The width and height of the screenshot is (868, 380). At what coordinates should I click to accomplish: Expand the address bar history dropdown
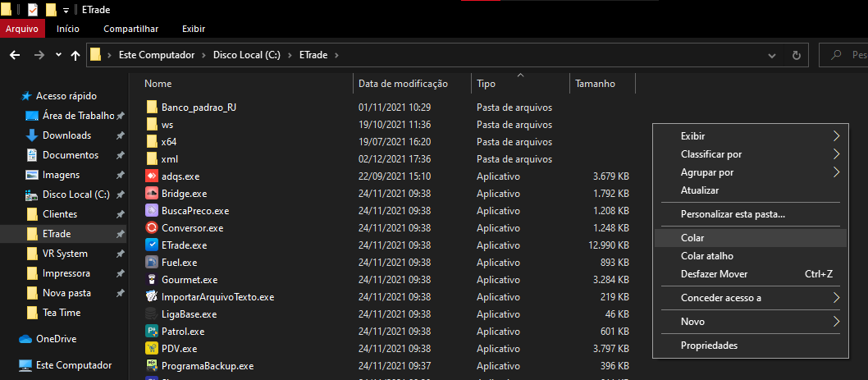click(772, 55)
